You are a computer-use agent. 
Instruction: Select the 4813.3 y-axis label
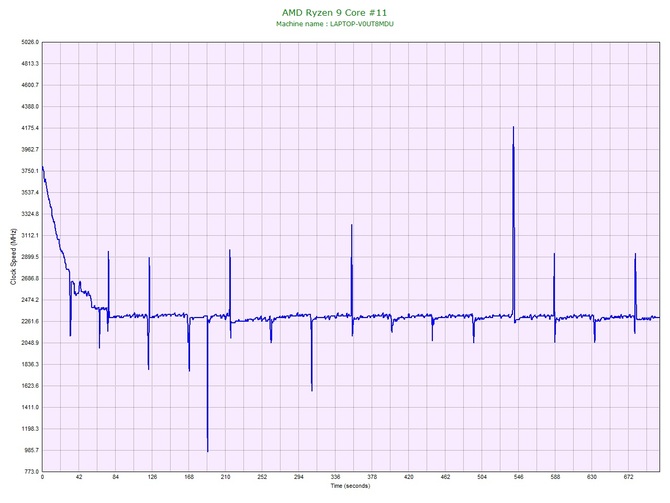30,64
